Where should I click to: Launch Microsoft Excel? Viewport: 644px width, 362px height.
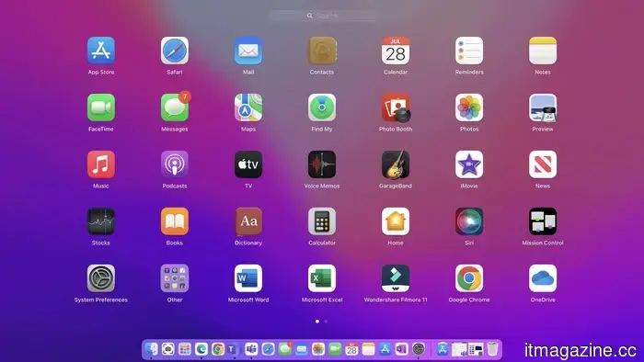(322, 278)
